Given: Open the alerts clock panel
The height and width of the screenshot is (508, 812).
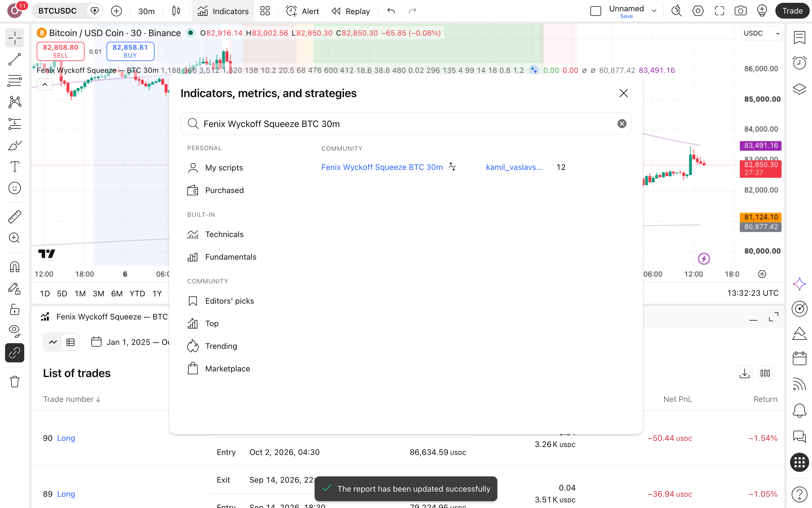Looking at the screenshot, I should (799, 63).
